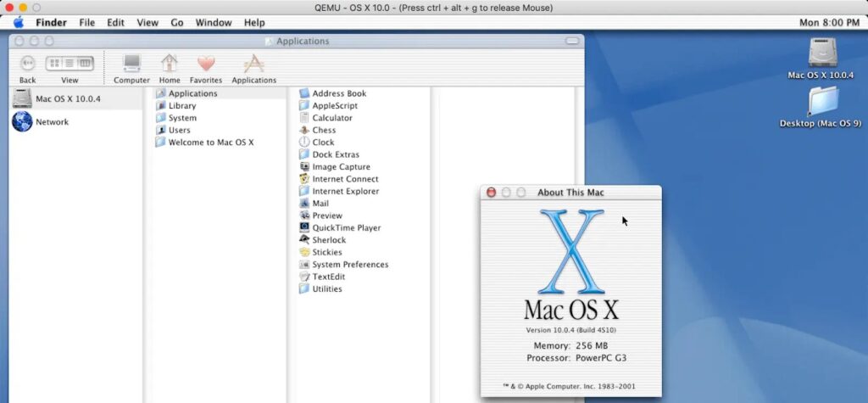Open the Help menu
The width and height of the screenshot is (868, 403).
(254, 23)
